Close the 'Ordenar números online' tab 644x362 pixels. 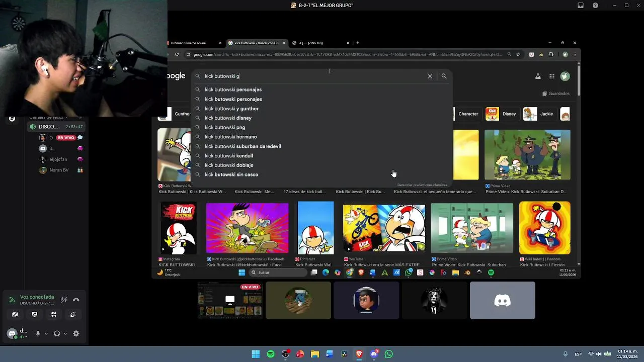[220, 43]
